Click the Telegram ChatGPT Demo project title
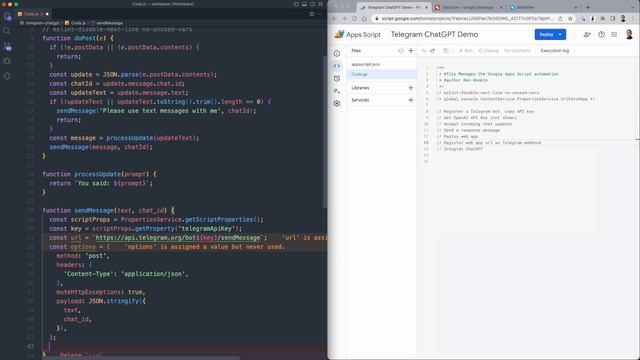640x360 pixels. point(434,35)
